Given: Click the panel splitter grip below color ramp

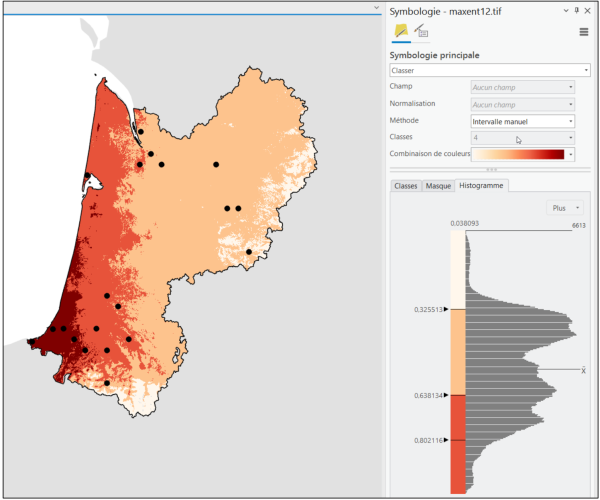Looking at the screenshot, I should point(491,170).
